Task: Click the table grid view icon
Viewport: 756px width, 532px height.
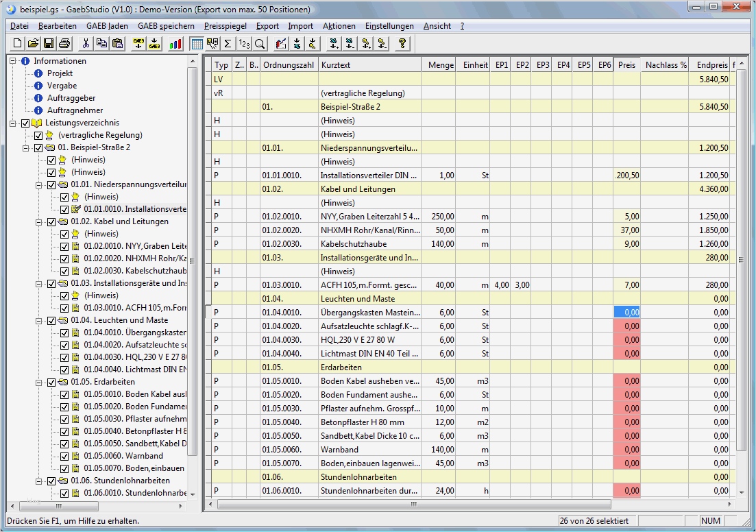Action: click(196, 43)
